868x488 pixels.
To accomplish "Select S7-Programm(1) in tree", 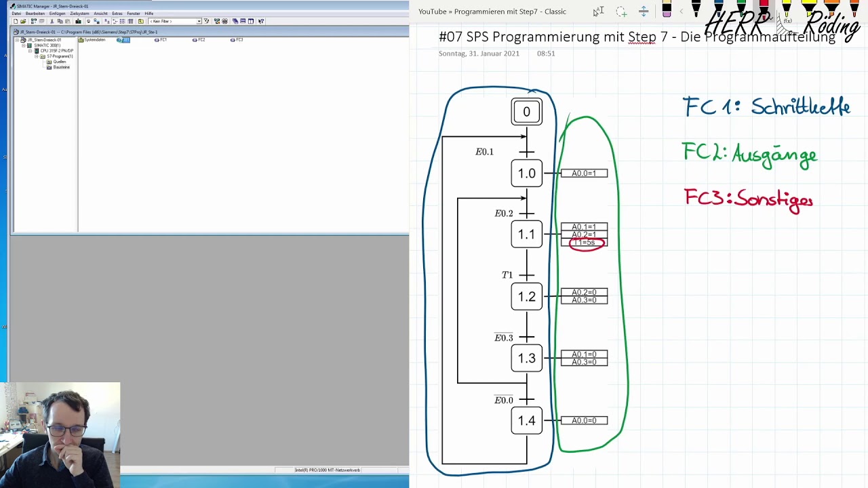I will pyautogui.click(x=60, y=56).
